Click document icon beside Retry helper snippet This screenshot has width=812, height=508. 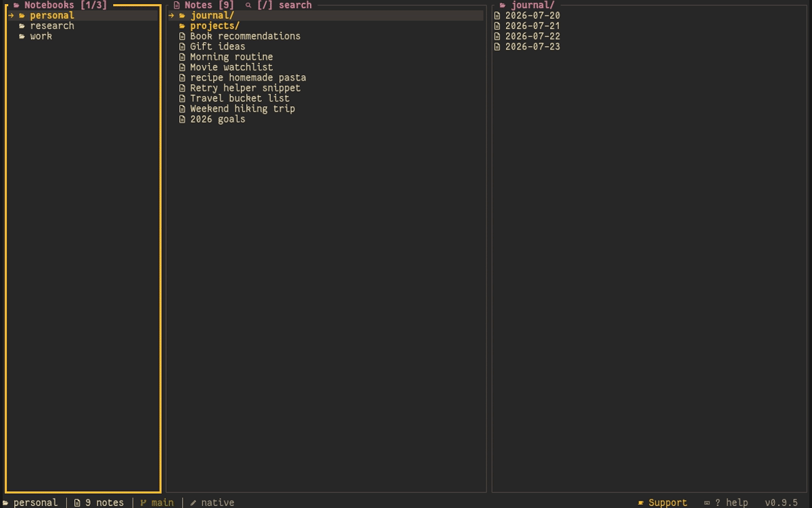[182, 88]
